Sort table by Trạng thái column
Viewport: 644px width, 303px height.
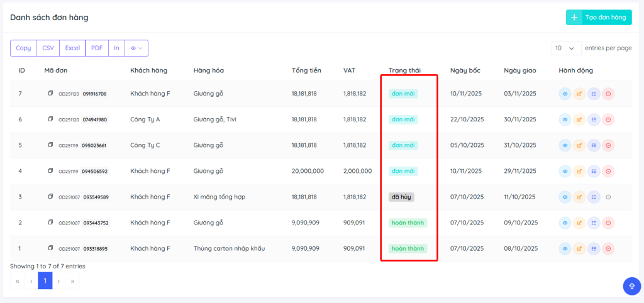click(x=404, y=70)
